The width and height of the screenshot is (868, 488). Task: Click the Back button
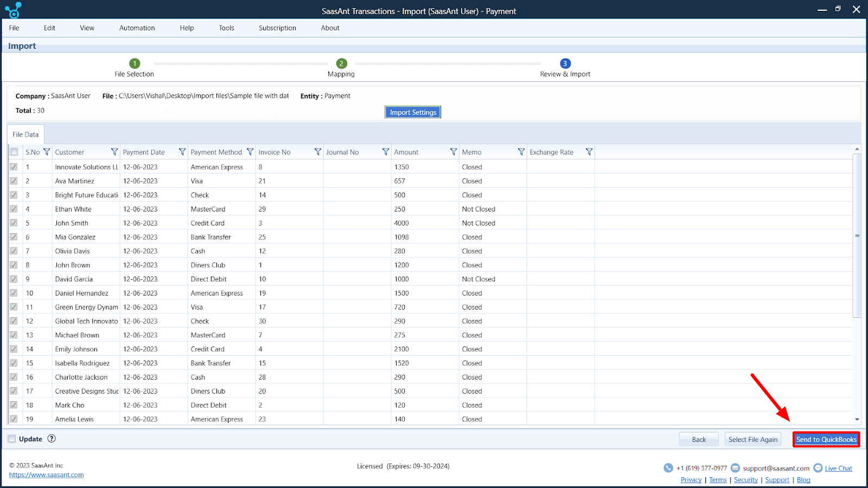[699, 439]
